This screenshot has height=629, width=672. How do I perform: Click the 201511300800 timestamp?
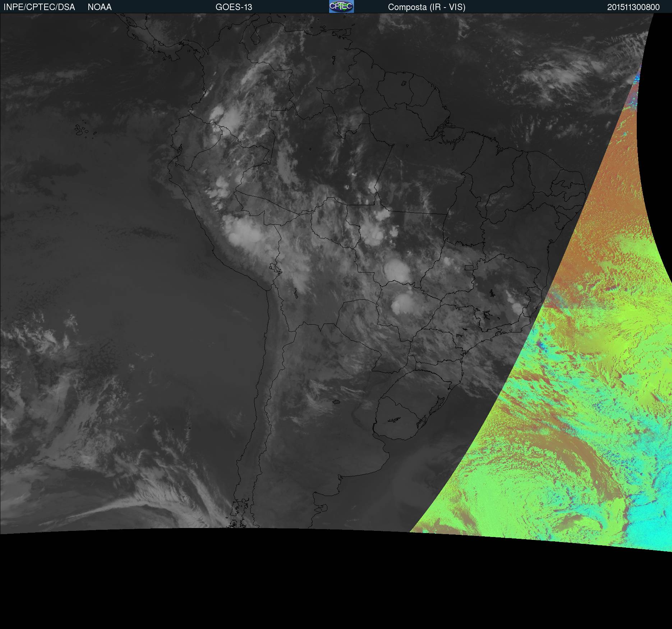click(633, 7)
